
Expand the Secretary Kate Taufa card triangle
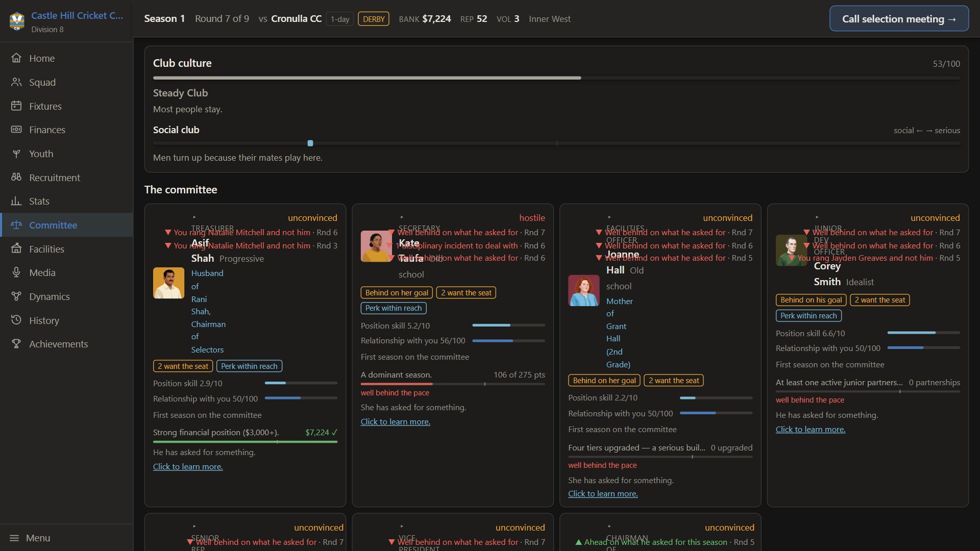[402, 217]
